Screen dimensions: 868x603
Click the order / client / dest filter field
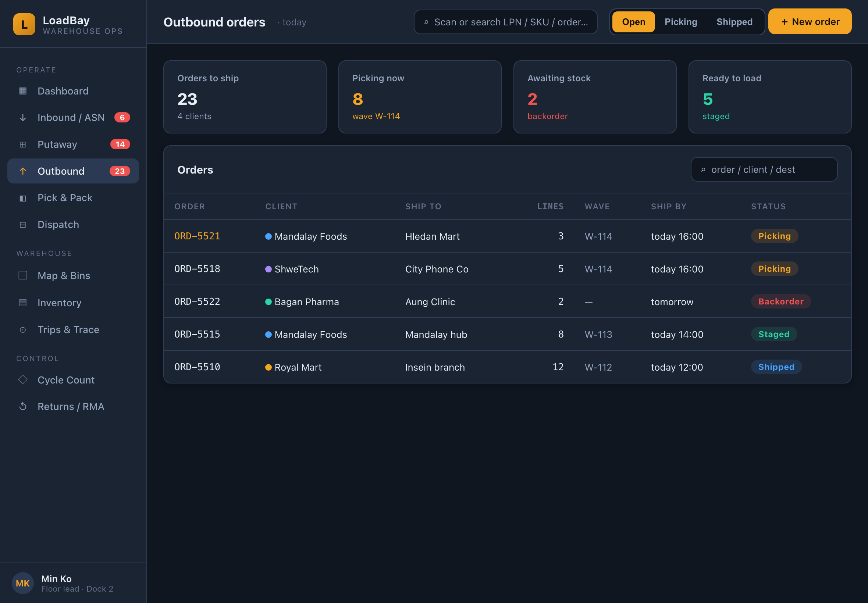click(x=764, y=169)
